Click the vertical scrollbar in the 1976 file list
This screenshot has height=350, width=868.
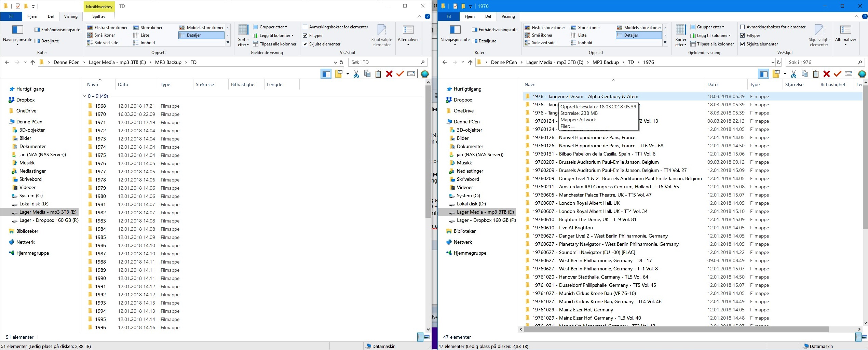pyautogui.click(x=865, y=157)
